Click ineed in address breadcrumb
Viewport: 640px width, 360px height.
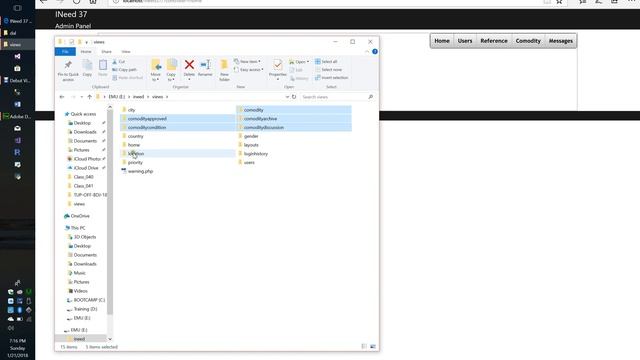tap(138, 97)
